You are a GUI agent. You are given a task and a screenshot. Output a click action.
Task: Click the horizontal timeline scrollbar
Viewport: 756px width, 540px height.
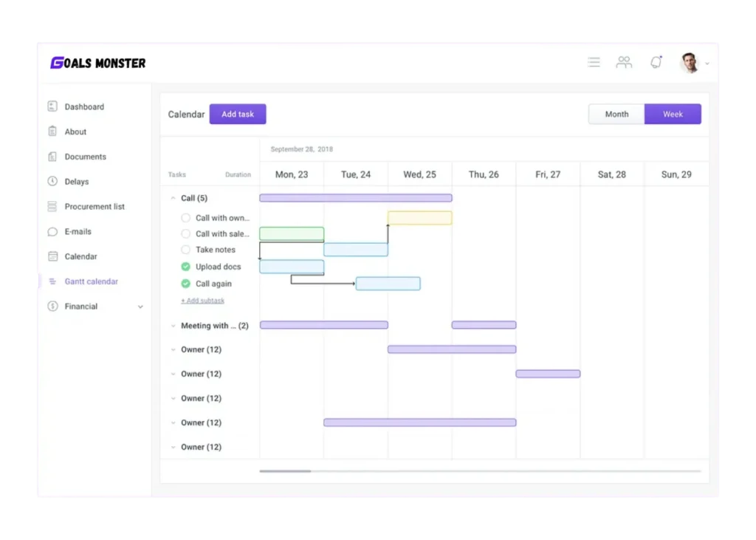285,471
